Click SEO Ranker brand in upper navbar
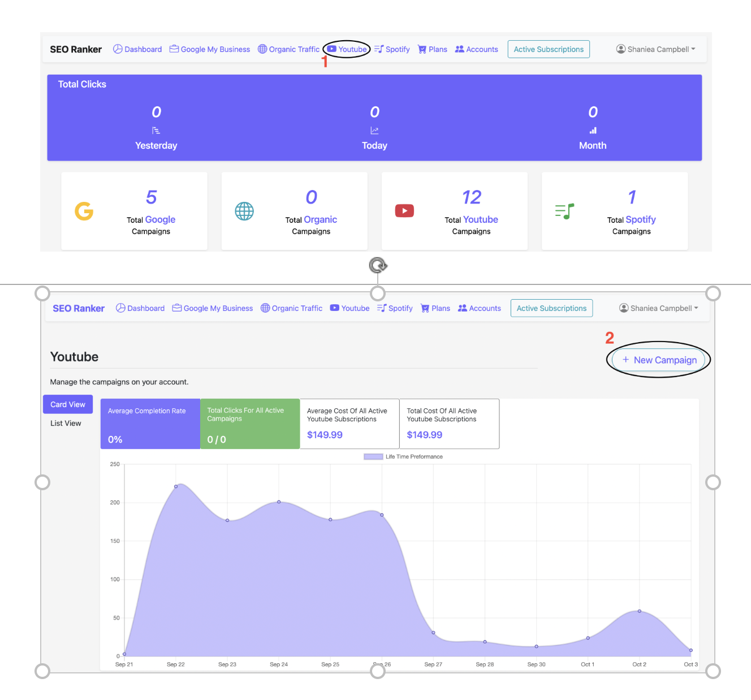Viewport: 751px width, 700px height. (x=76, y=49)
